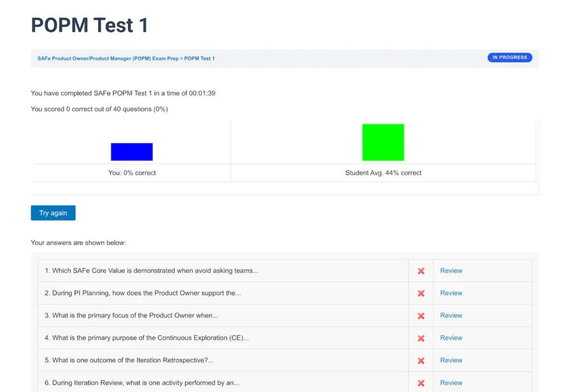Click the red X beside question 5
This screenshot has height=392, width=570.
pyautogui.click(x=421, y=360)
